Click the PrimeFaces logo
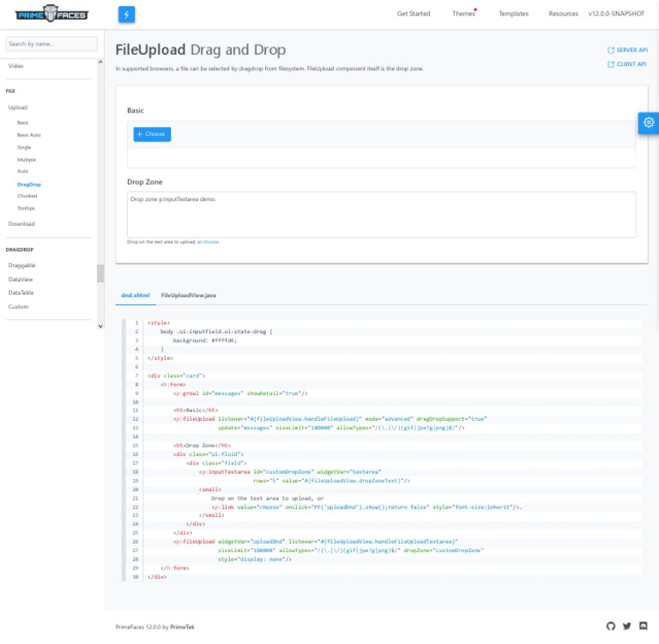659x644 pixels. point(51,14)
